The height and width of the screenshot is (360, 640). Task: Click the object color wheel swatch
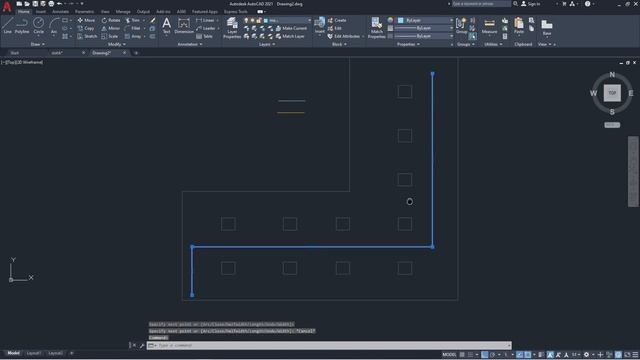click(x=390, y=20)
